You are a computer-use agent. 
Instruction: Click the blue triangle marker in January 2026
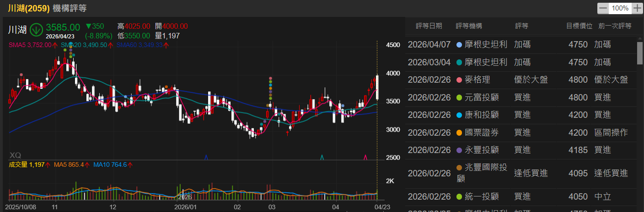pyautogui.click(x=206, y=157)
